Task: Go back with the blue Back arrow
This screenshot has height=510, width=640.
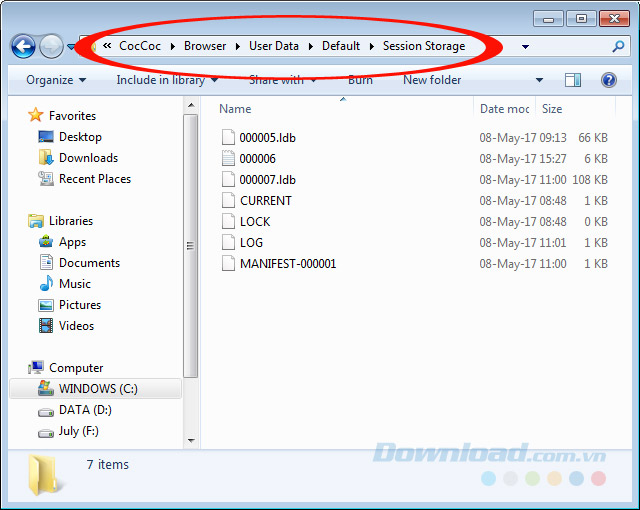Action: point(23,47)
